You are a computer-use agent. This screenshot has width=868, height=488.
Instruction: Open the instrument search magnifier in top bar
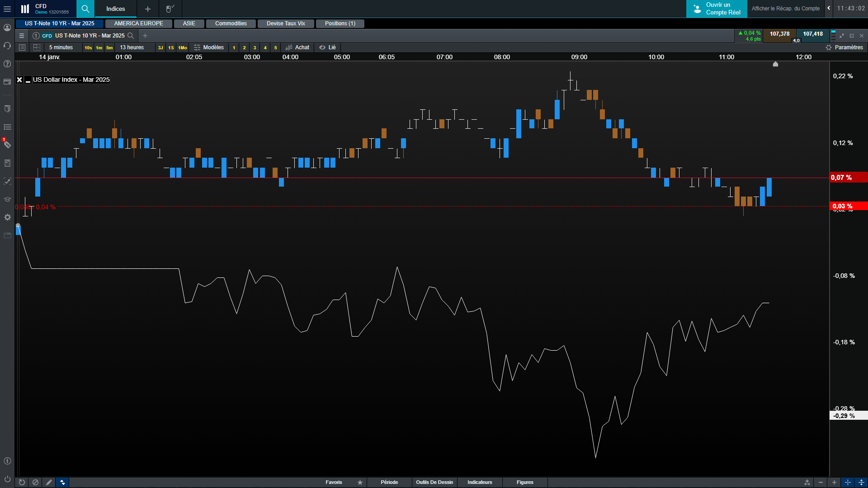85,9
